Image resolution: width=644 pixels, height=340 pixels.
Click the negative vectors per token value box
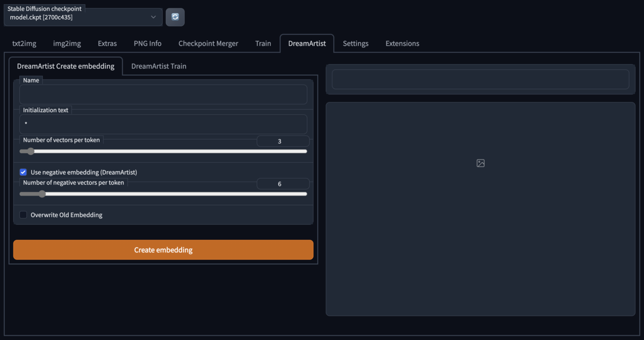[x=283, y=184]
